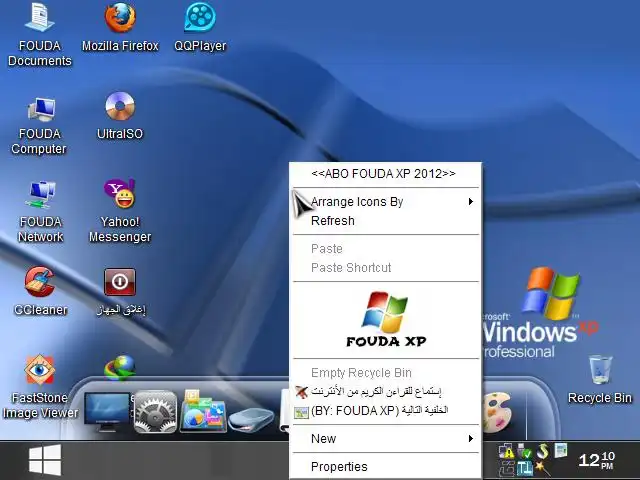Click the magic wand tray icon
This screenshot has height=480, width=640.
[x=542, y=468]
